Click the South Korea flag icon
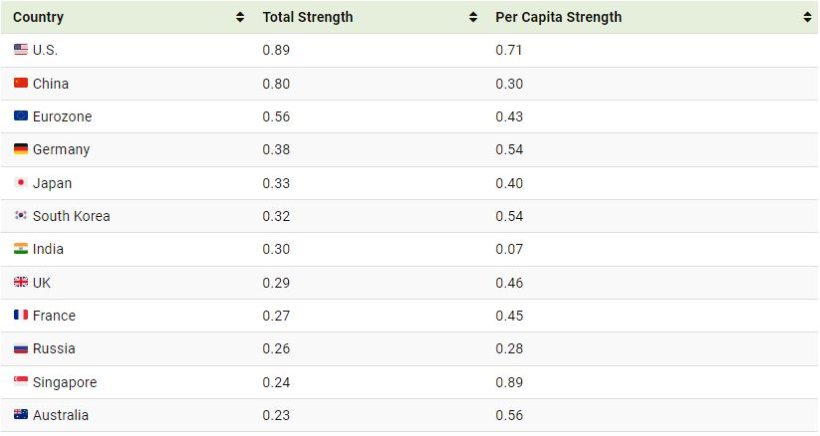 [x=21, y=216]
